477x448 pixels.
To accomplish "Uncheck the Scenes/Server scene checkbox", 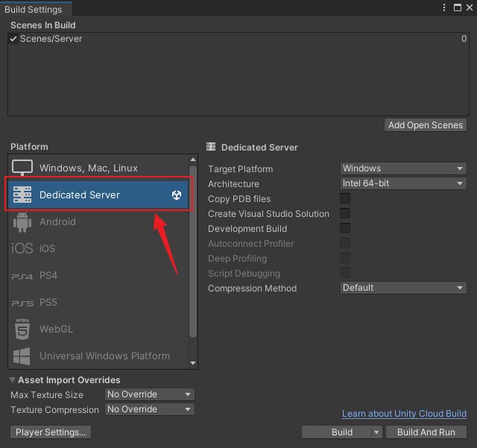I will click(x=13, y=39).
